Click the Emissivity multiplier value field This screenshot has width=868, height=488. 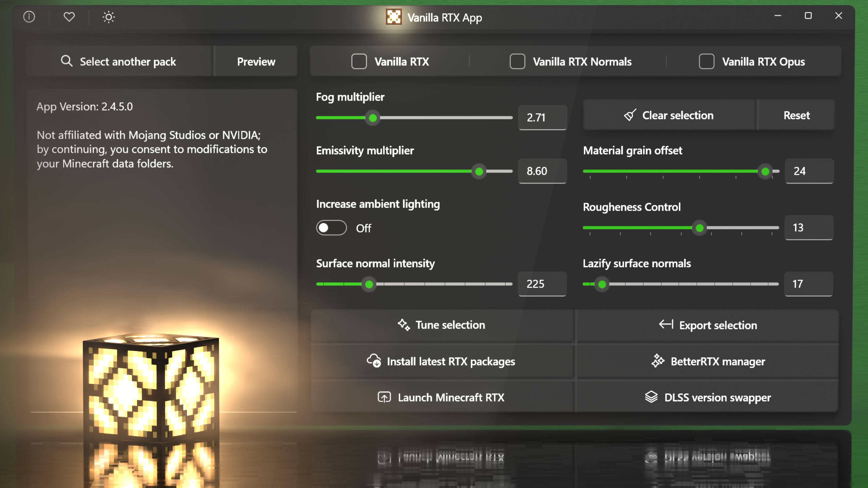pos(542,171)
